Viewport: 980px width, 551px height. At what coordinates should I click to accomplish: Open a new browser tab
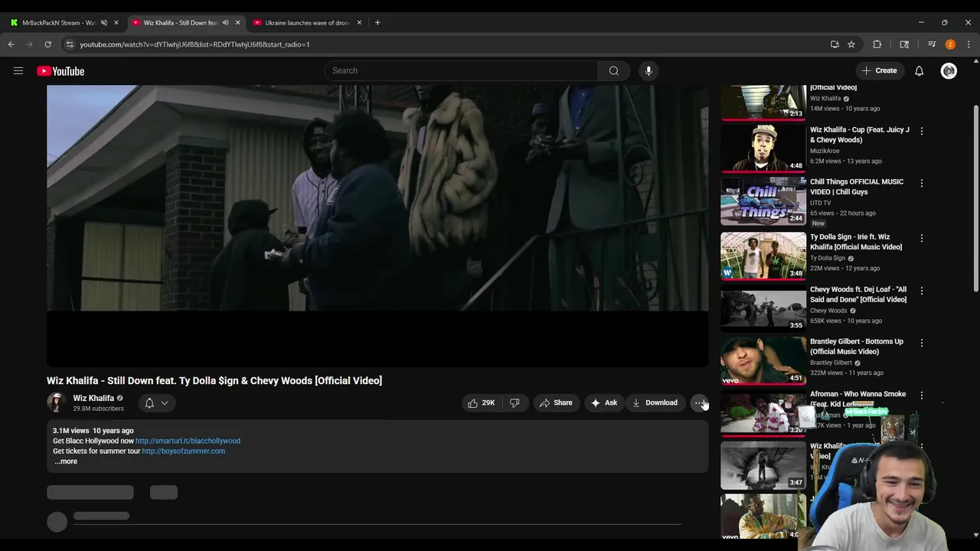[x=377, y=23]
